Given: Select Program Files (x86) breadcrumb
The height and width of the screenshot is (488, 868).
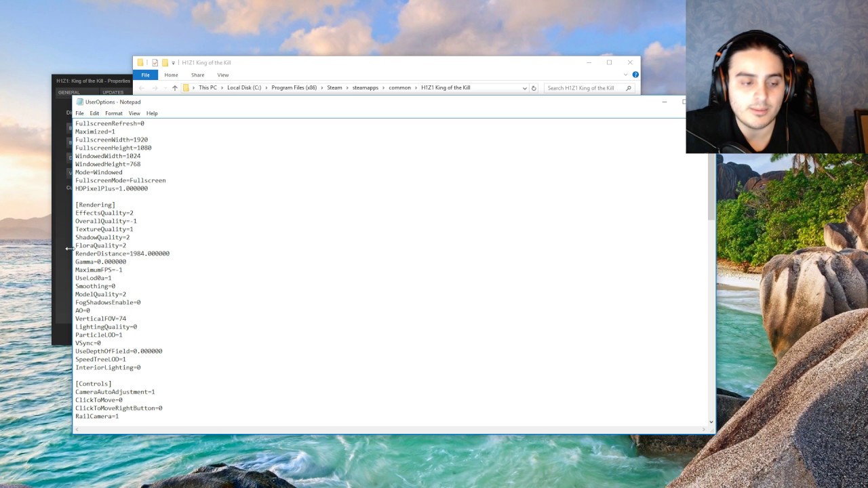Looking at the screenshot, I should point(294,88).
